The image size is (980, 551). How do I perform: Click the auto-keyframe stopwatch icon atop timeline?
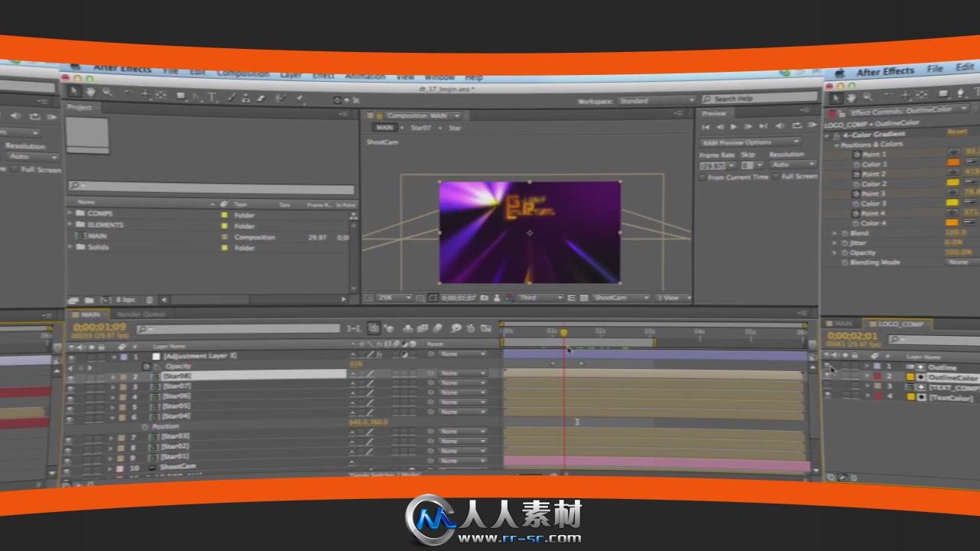(471, 328)
